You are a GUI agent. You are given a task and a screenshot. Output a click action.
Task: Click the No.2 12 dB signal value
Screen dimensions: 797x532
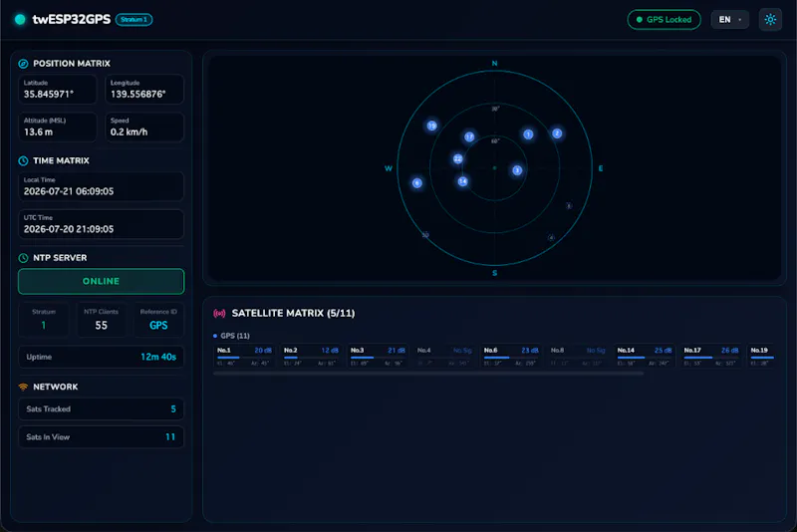pyautogui.click(x=330, y=350)
